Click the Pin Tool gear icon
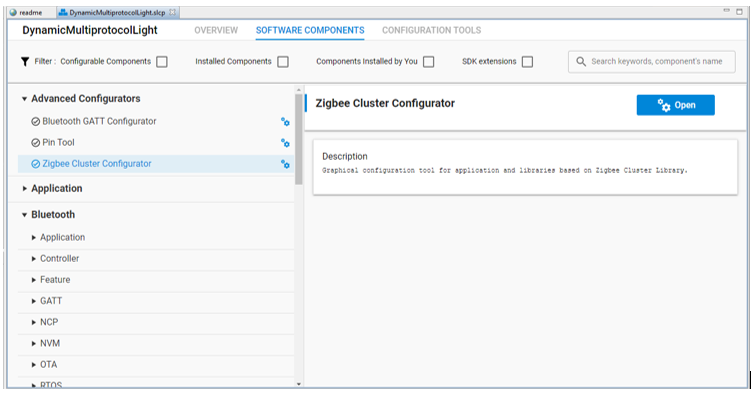Viewport: 752px width, 394px height. [x=285, y=143]
